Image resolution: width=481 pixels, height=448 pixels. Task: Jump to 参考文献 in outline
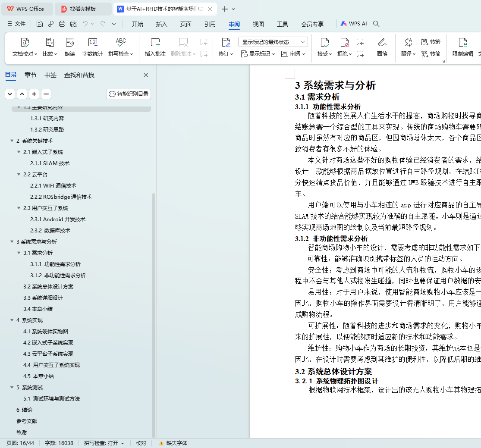click(27, 421)
